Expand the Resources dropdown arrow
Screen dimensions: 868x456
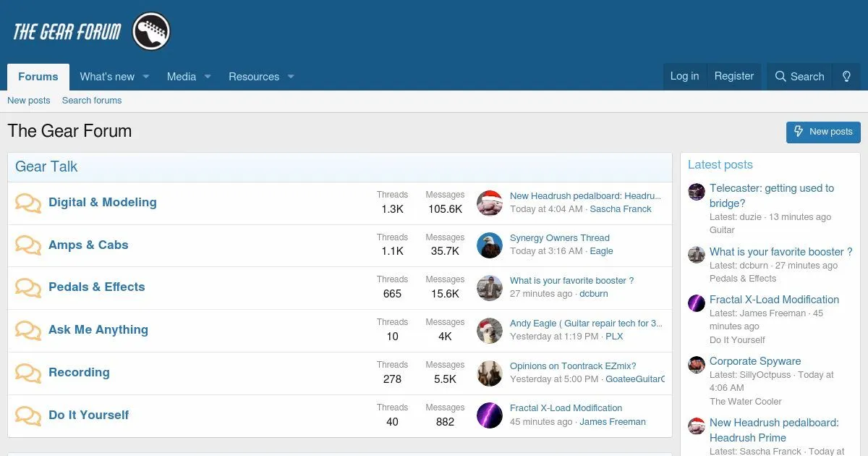pos(291,77)
